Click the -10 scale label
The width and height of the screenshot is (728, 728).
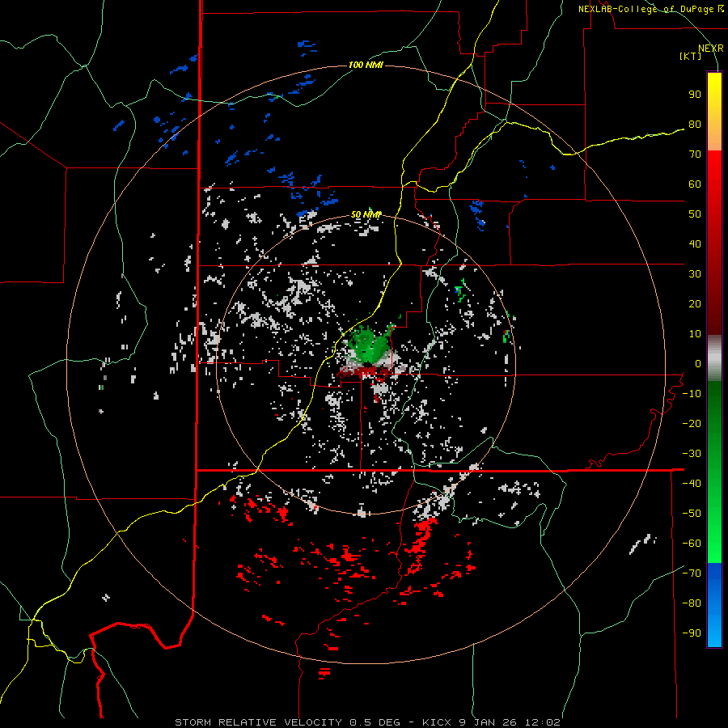[x=692, y=394]
